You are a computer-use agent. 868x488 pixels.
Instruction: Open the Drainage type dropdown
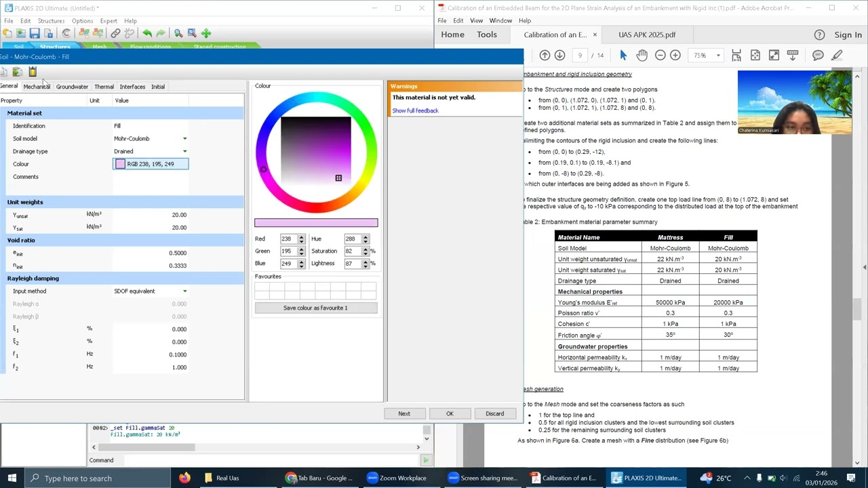pyautogui.click(x=184, y=151)
